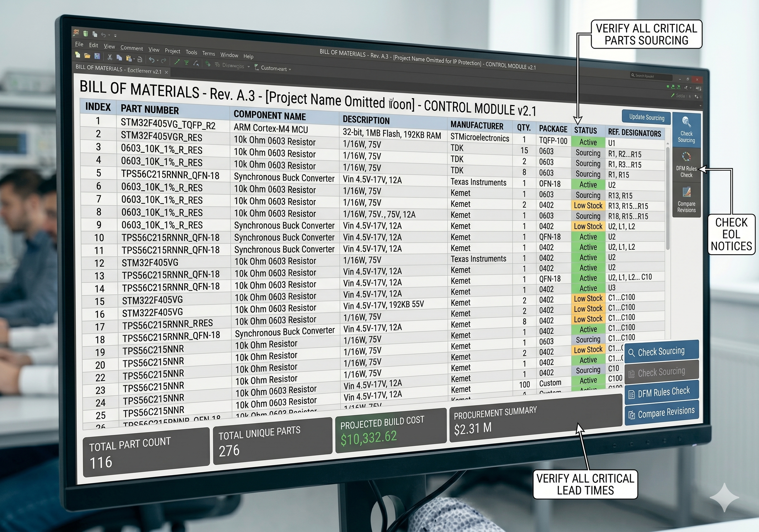Click the green pen icon beside Seitla
The width and height of the screenshot is (759, 532).
pyautogui.click(x=673, y=95)
